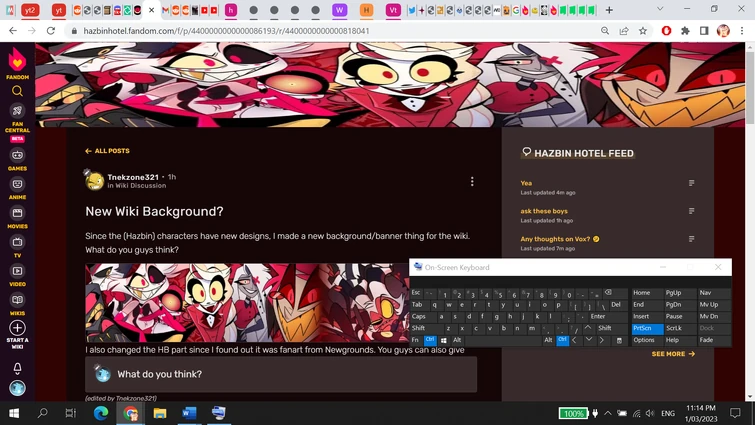Screen dimensions: 755x425
Task: Open the Movies category in sidebar
Action: pos(17,218)
